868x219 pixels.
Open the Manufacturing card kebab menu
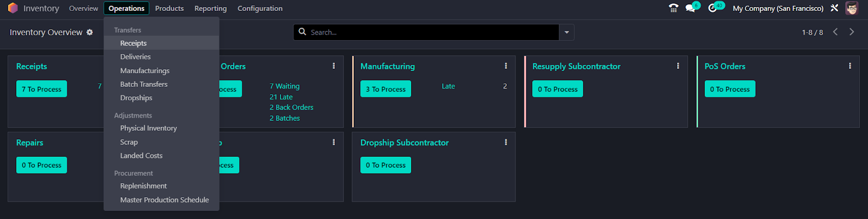tap(506, 66)
